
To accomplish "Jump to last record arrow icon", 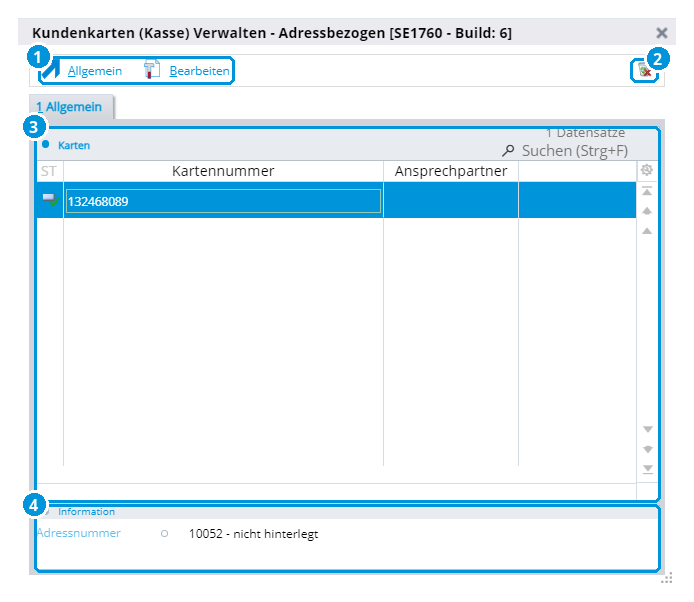I will (648, 469).
